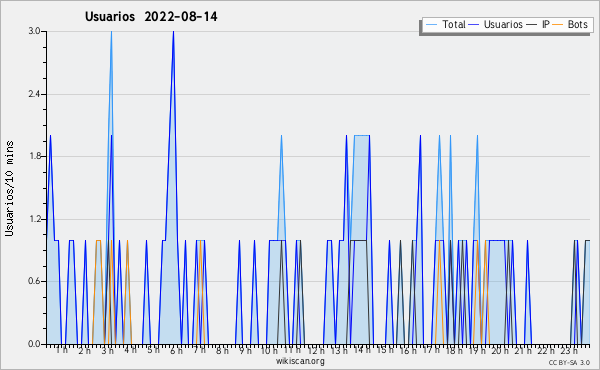
Task: Click the '10 h' x-axis label
Action: pyautogui.click(x=269, y=350)
